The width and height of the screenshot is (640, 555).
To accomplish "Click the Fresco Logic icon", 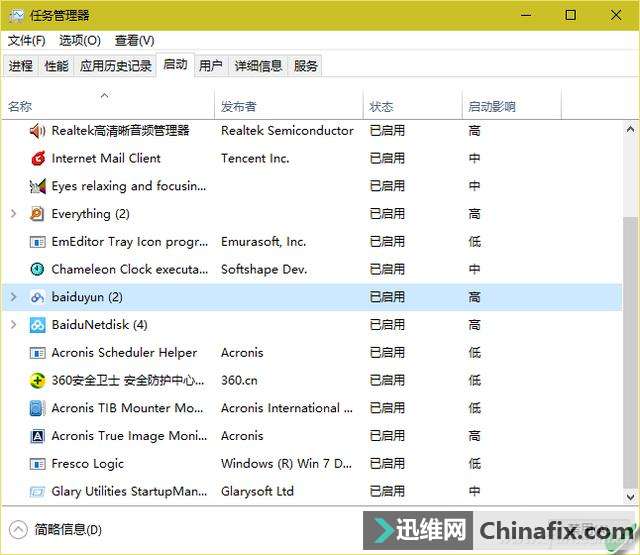I will click(38, 464).
